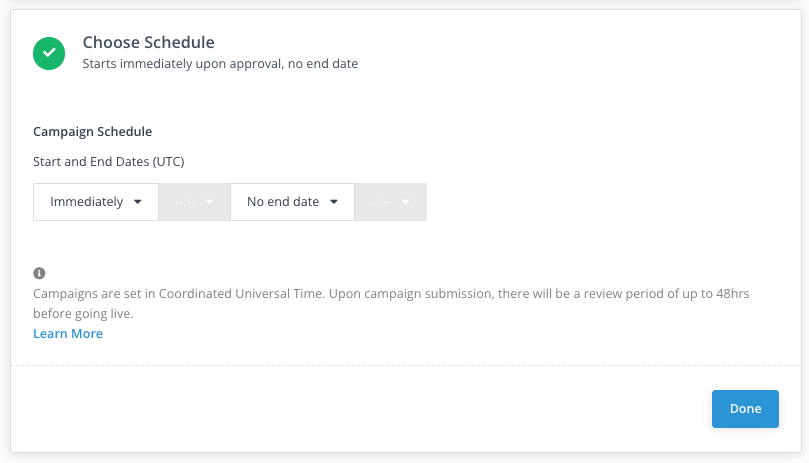Click the 'Immediately' text in start selector
This screenshot has height=463, width=809.
click(x=86, y=202)
